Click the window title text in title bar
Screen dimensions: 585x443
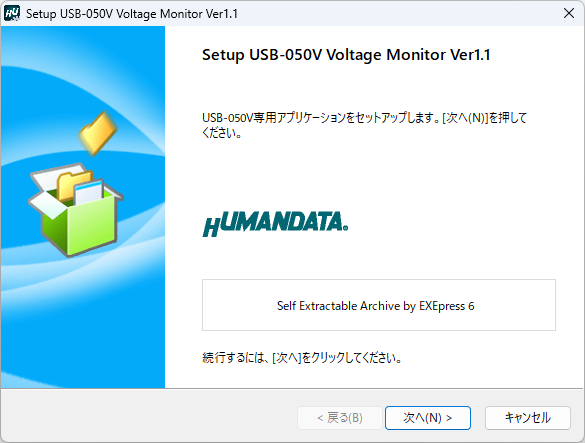coord(132,14)
